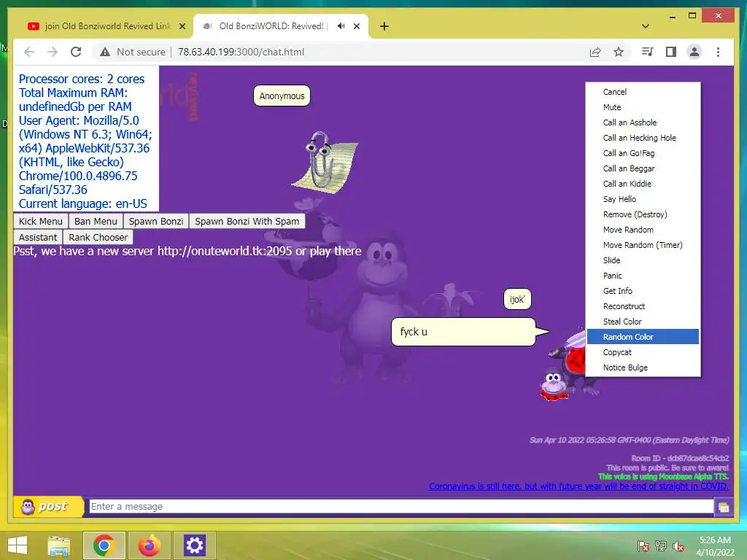Click the send icon beside the message box
The width and height of the screenshot is (747, 560).
724,507
